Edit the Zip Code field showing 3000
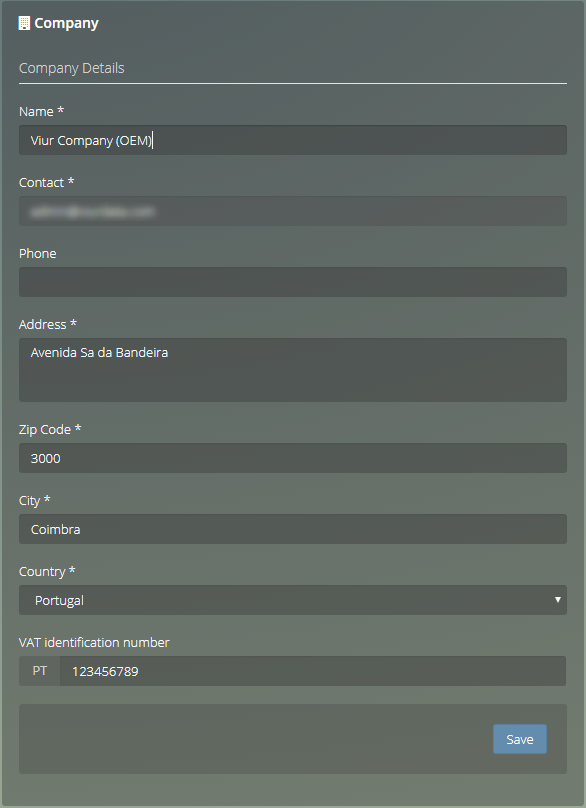 (x=293, y=458)
